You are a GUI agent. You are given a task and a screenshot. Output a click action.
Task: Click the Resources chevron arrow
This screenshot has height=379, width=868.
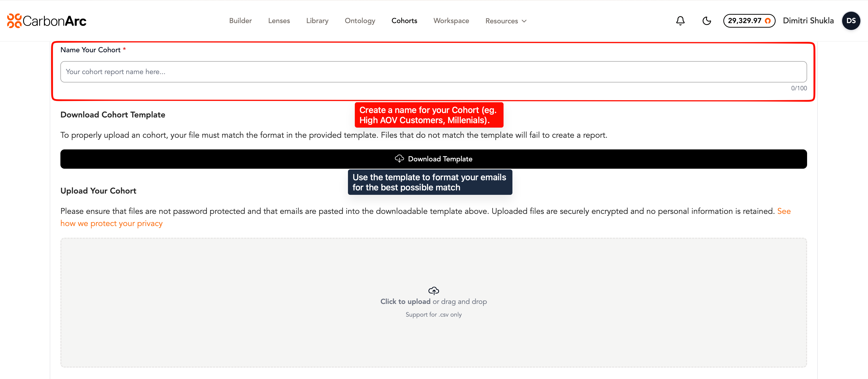click(524, 21)
